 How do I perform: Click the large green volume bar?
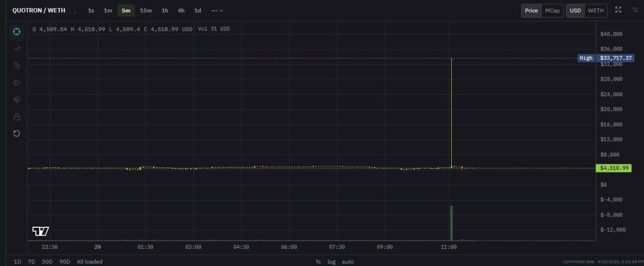452,223
